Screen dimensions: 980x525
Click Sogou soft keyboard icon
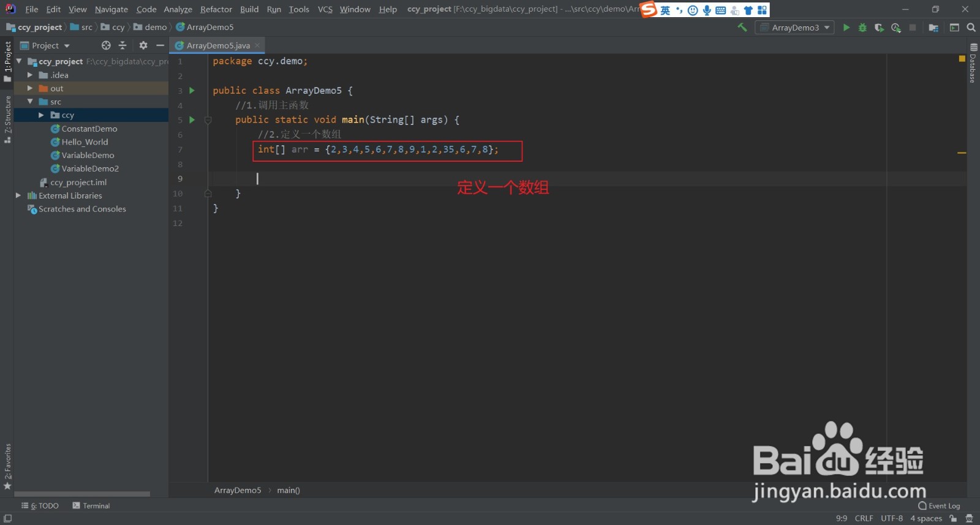721,10
